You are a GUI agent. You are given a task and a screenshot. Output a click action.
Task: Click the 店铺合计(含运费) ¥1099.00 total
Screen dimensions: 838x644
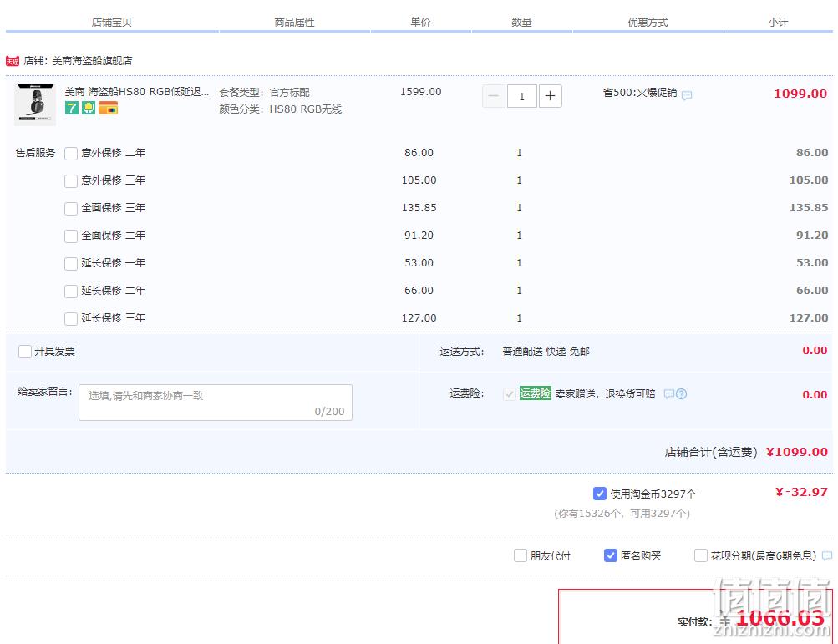pos(746,452)
